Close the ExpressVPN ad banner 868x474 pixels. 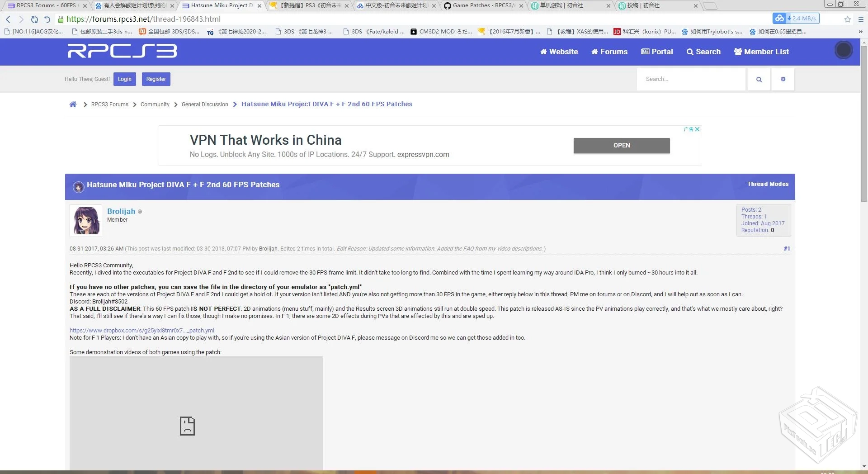[x=697, y=129]
